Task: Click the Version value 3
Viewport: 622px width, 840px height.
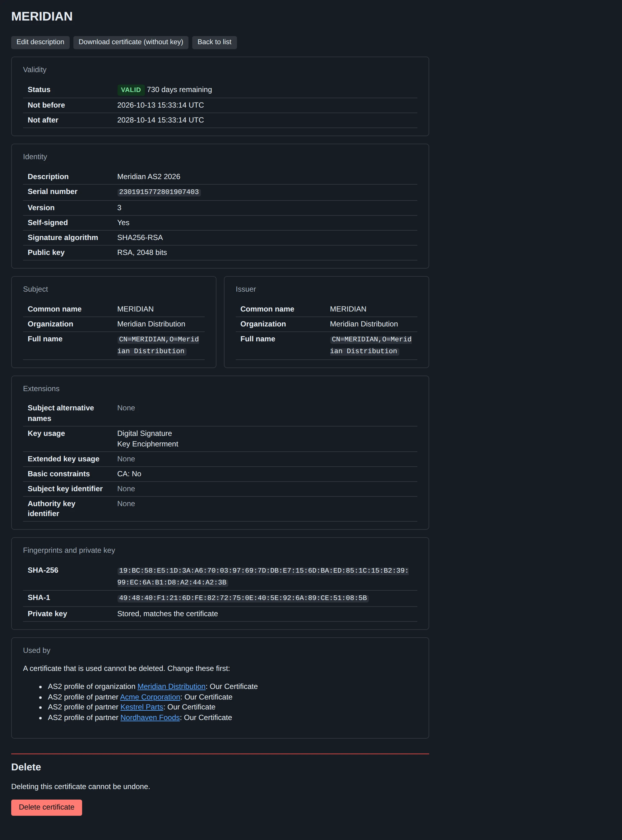Action: pyautogui.click(x=119, y=208)
